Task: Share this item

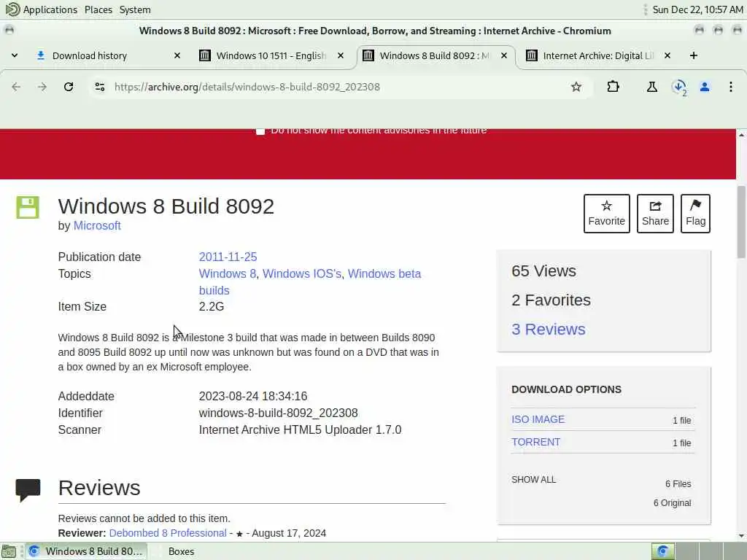Action: [x=655, y=214]
